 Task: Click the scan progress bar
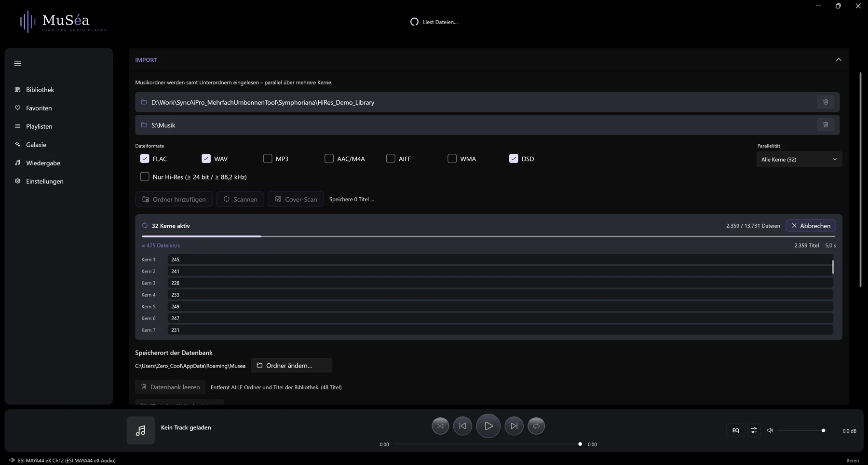point(488,236)
